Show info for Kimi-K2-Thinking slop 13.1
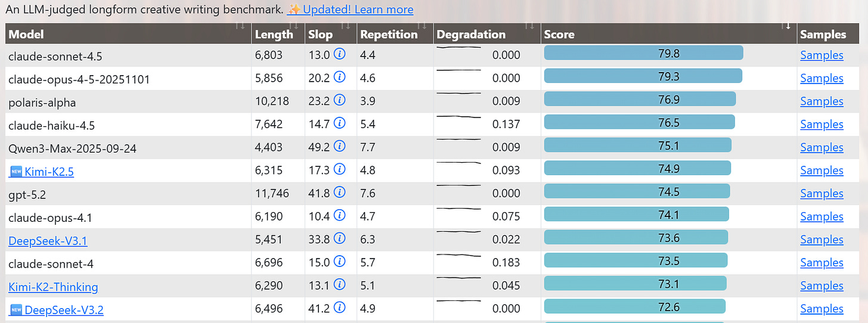 (340, 285)
